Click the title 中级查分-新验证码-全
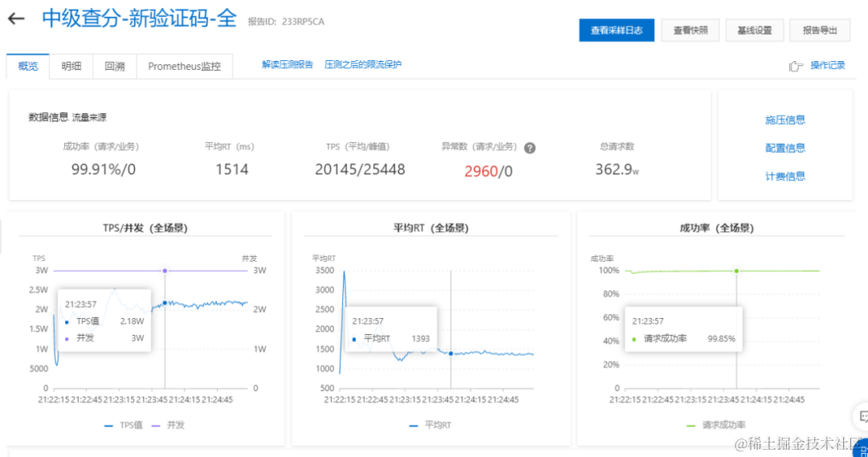868x457 pixels. 139,18
